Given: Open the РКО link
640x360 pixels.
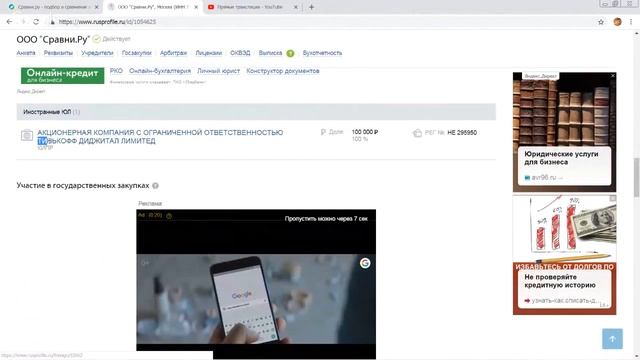Looking at the screenshot, I should 116,71.
